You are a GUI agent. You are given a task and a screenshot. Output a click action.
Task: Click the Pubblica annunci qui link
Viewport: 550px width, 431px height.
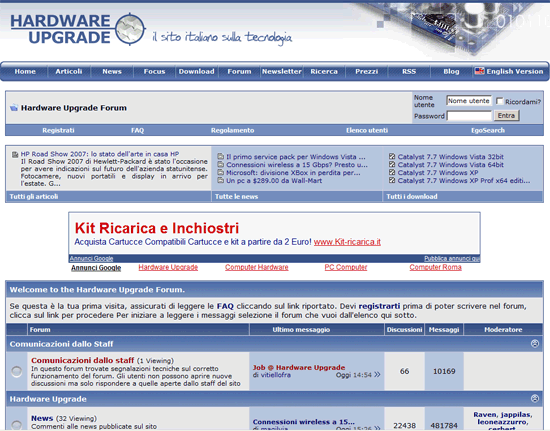pos(452,258)
